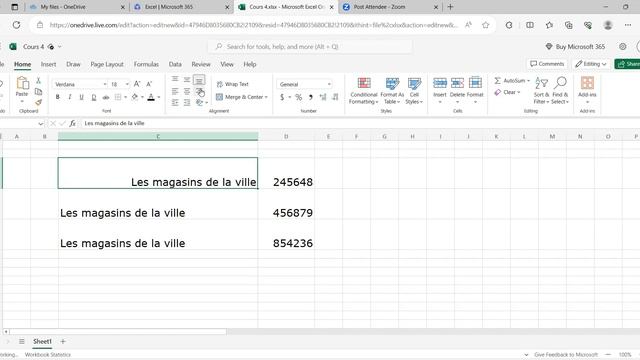Click the Comments button

547,64
